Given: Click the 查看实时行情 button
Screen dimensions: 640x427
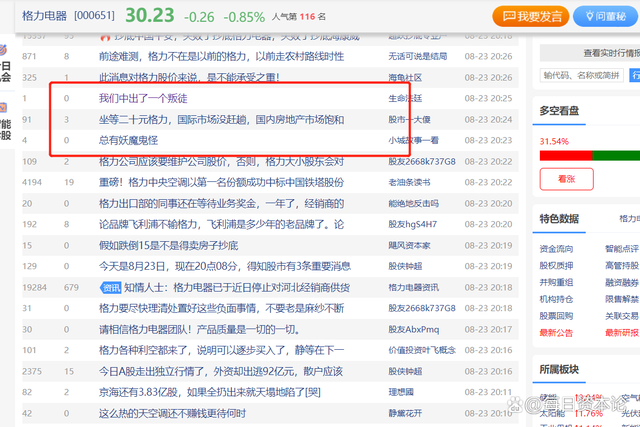Looking at the screenshot, I should tap(590, 53).
